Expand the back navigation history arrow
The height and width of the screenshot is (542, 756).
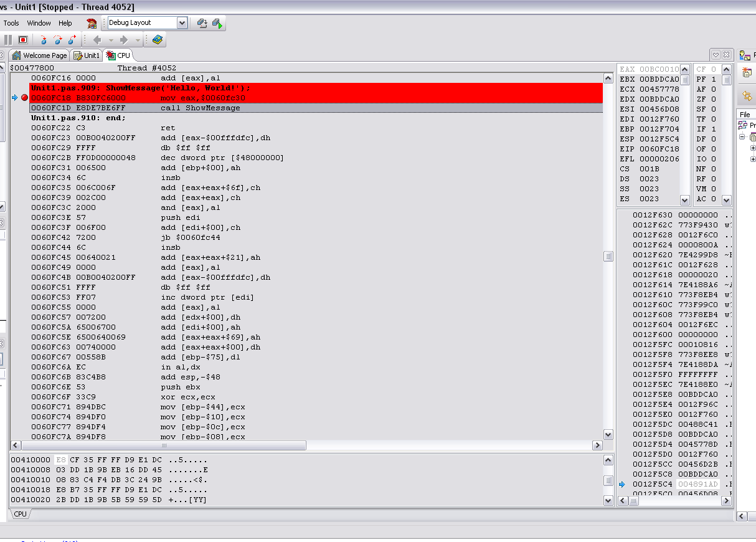pyautogui.click(x=111, y=40)
